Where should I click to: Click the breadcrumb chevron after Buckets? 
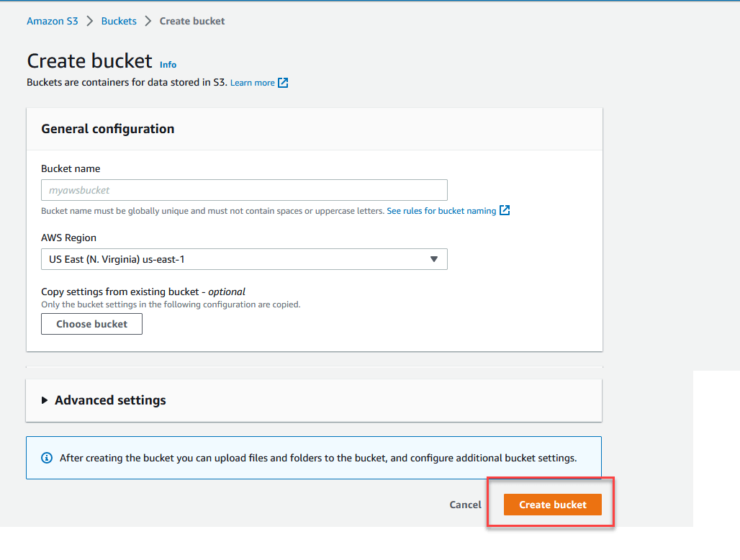[x=147, y=21]
